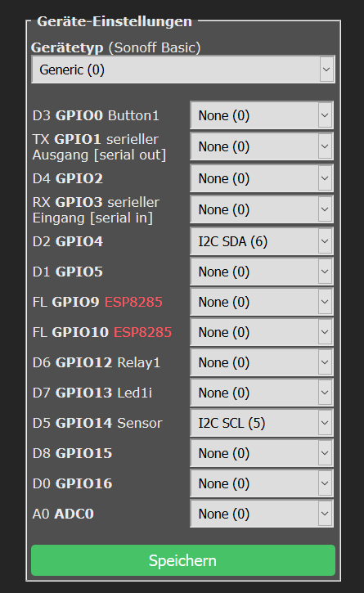The height and width of the screenshot is (593, 364).
Task: Click the Geräte-Einstellungen heading text
Action: point(115,21)
